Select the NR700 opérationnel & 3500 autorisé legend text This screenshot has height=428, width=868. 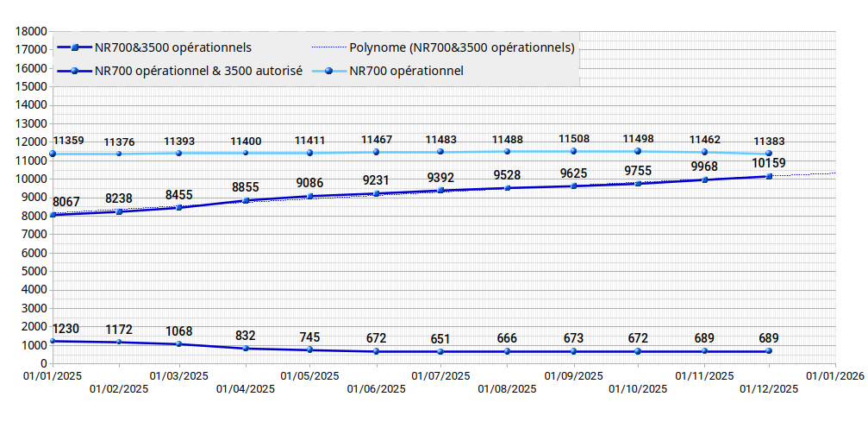[198, 71]
